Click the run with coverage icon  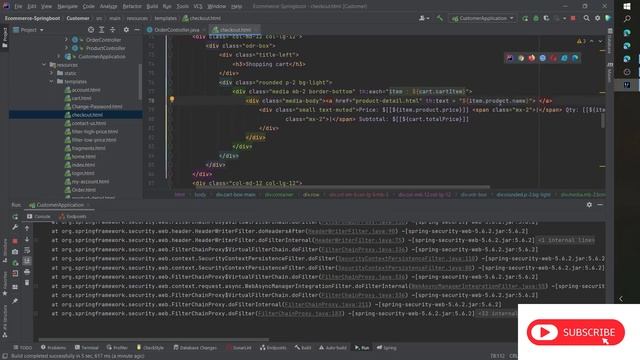(x=546, y=18)
